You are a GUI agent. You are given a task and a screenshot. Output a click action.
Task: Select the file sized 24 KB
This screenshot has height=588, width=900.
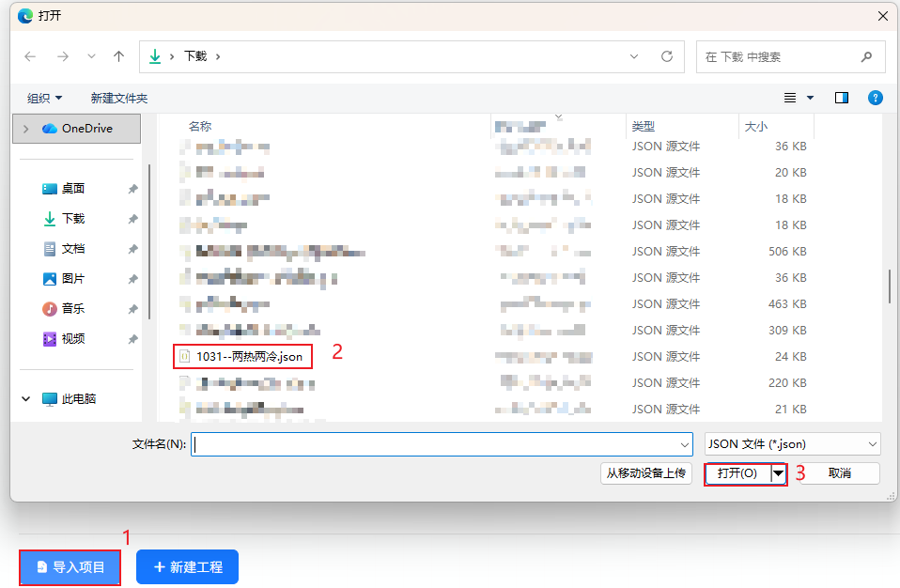tap(493, 357)
